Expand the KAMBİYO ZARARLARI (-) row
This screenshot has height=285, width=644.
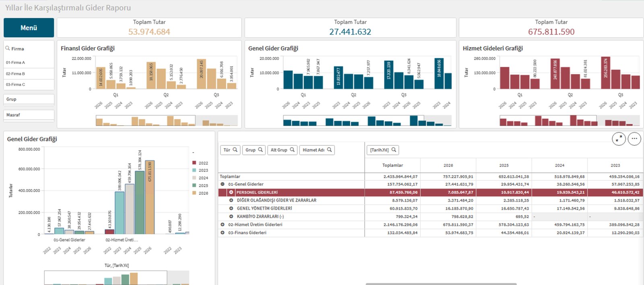tap(231, 217)
